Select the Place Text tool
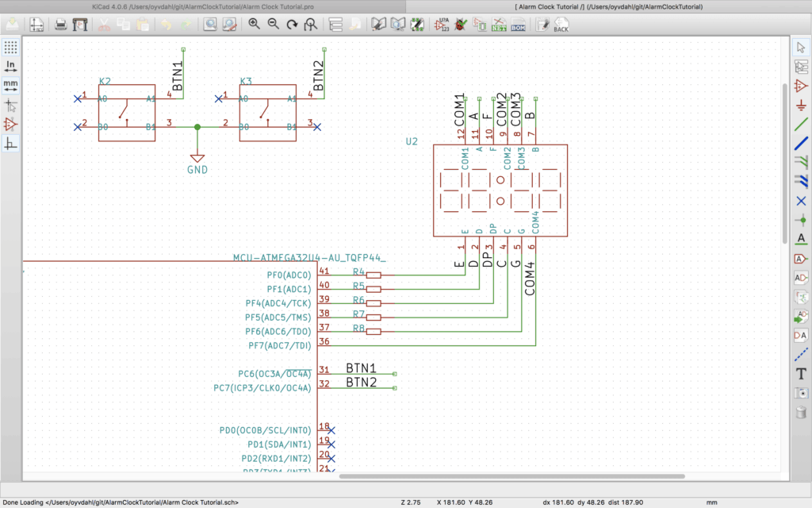Screen dimensions: 812x508 [x=802, y=373]
